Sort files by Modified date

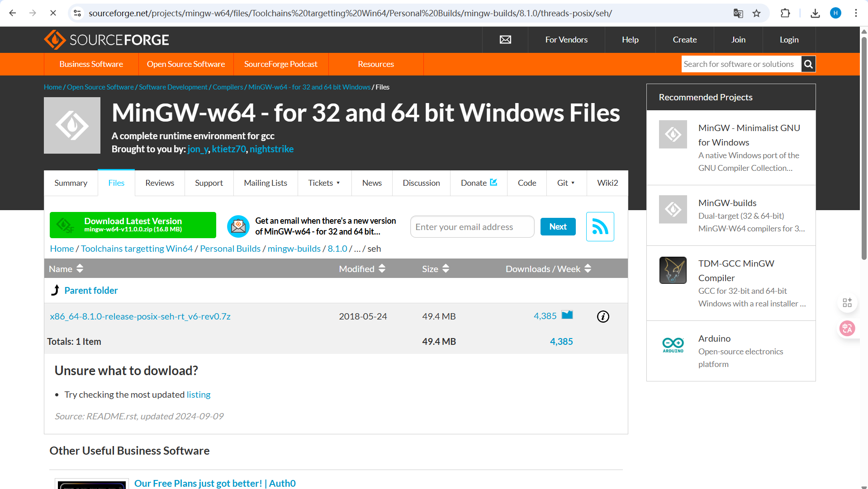[x=362, y=268]
